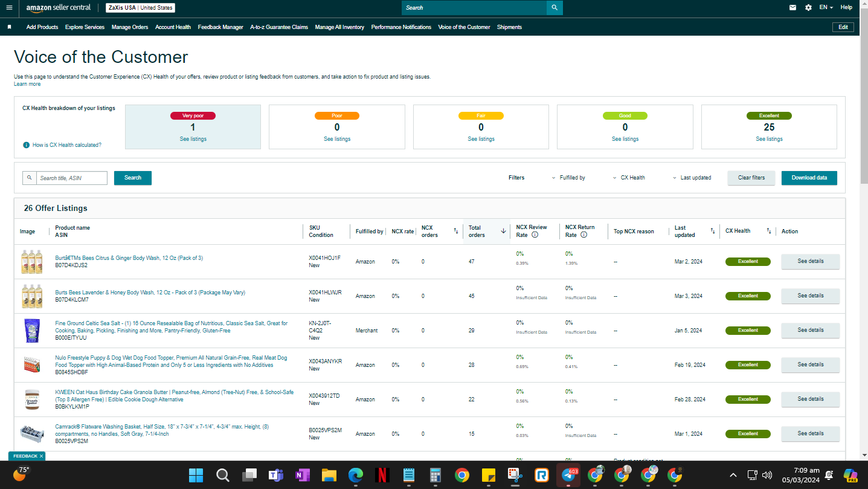Screen dimensions: 868x489
Task: Open Nulo Freestyle Puppy & Dog product link
Action: tap(171, 361)
